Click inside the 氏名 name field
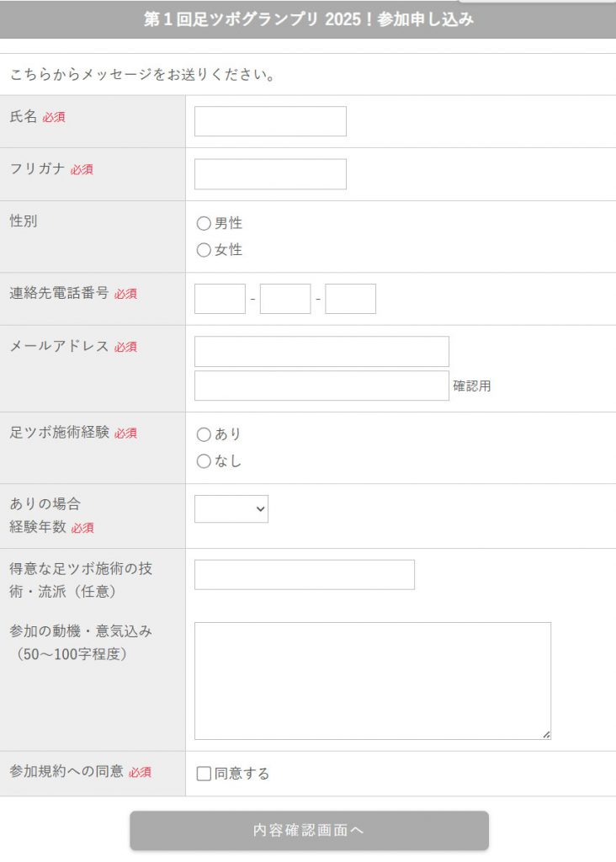 269,121
